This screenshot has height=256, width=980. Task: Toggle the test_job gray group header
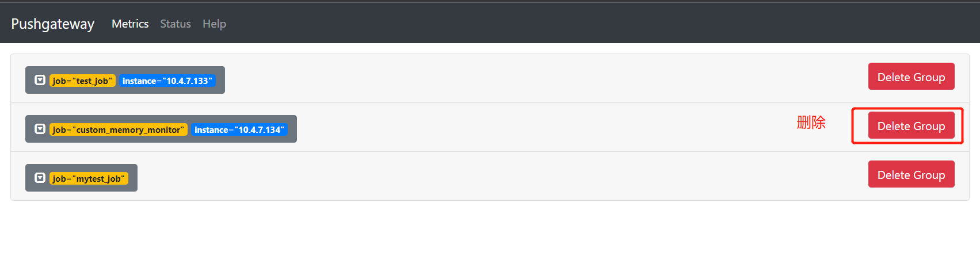pyautogui.click(x=220, y=80)
